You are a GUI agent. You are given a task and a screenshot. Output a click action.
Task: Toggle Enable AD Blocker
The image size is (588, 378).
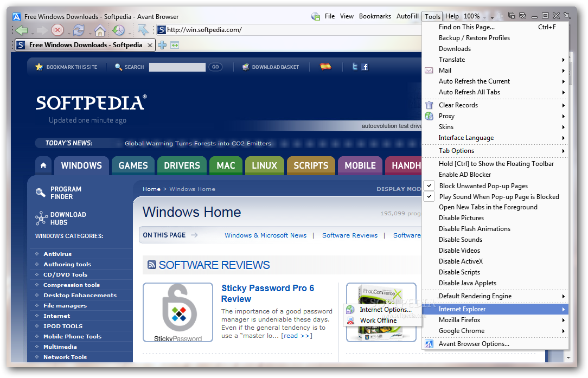[x=495, y=175]
